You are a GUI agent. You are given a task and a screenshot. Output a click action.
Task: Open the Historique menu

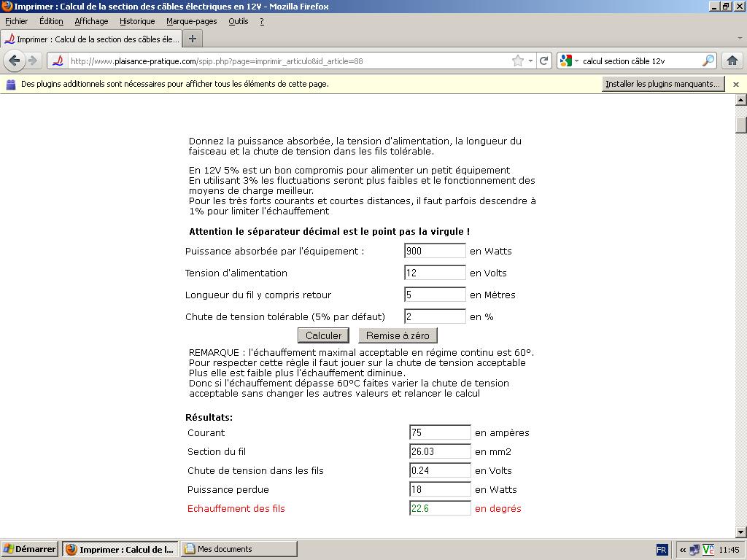[137, 21]
